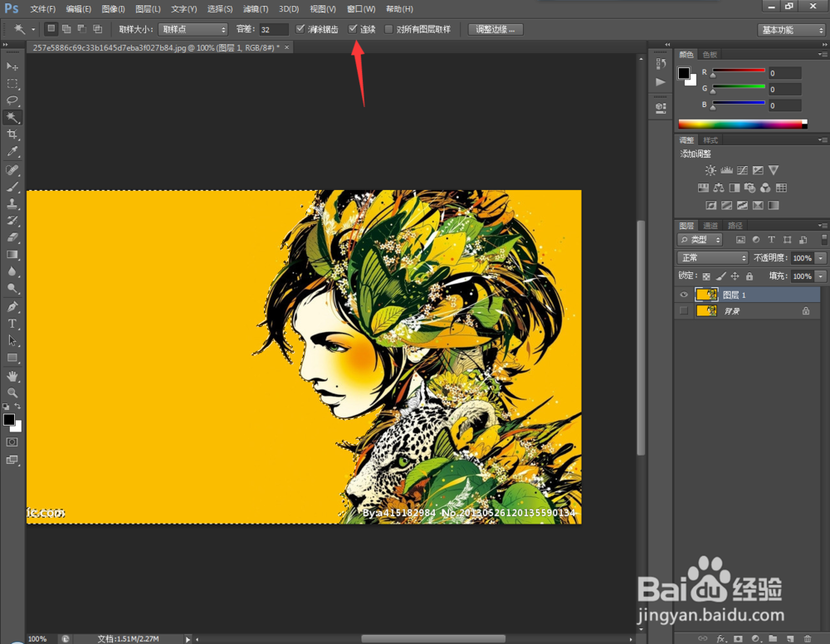The image size is (830, 644).
Task: Hide 图层 1 layer visibility
Action: [684, 295]
